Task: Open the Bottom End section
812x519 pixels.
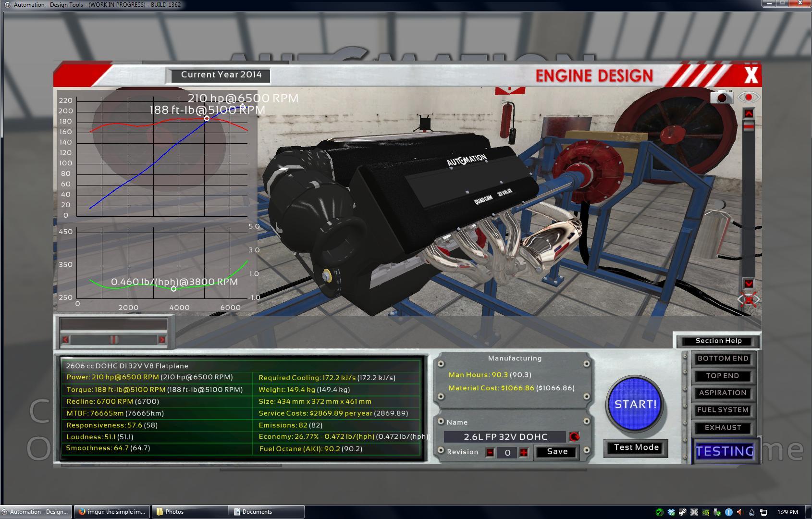Action: pyautogui.click(x=723, y=358)
